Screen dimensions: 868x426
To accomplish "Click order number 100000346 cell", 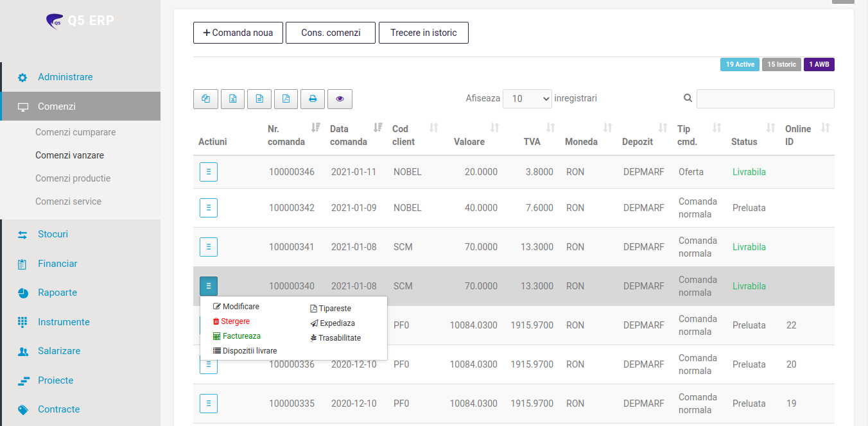I will [291, 172].
